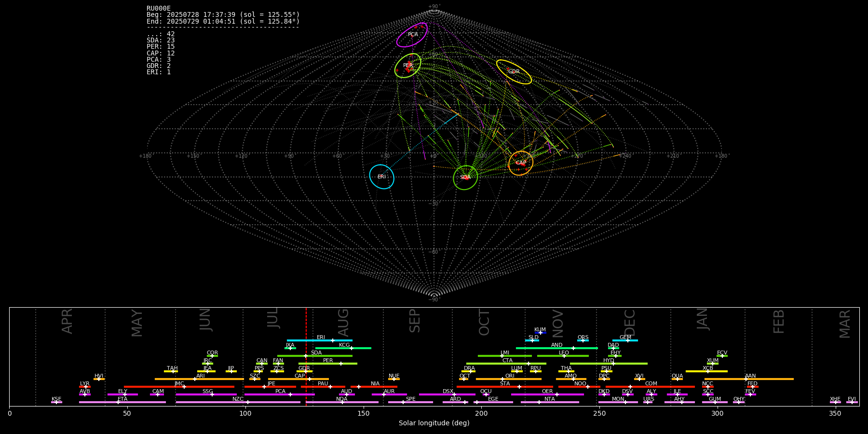The image size is (868, 434).
Task: Click the SDA bar in the shower timeline
Action: 315,356
